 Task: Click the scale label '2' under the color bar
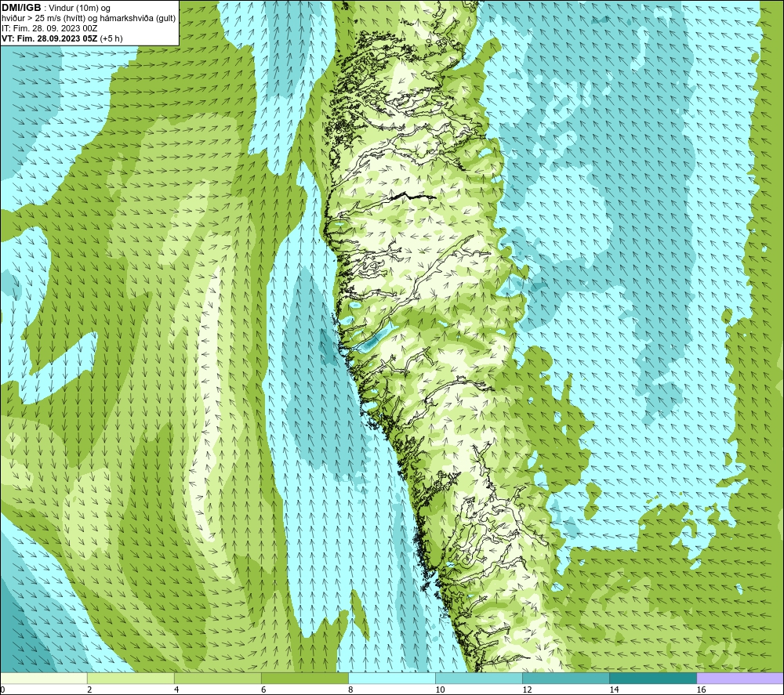click(89, 690)
